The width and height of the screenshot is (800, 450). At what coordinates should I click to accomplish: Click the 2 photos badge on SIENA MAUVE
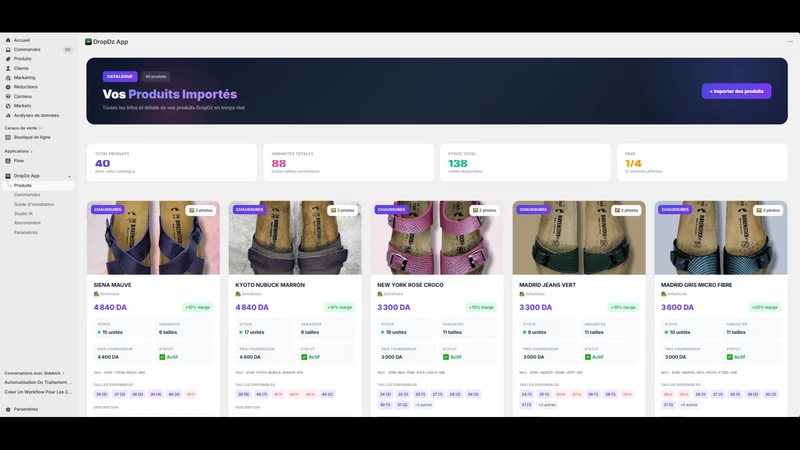[201, 210]
